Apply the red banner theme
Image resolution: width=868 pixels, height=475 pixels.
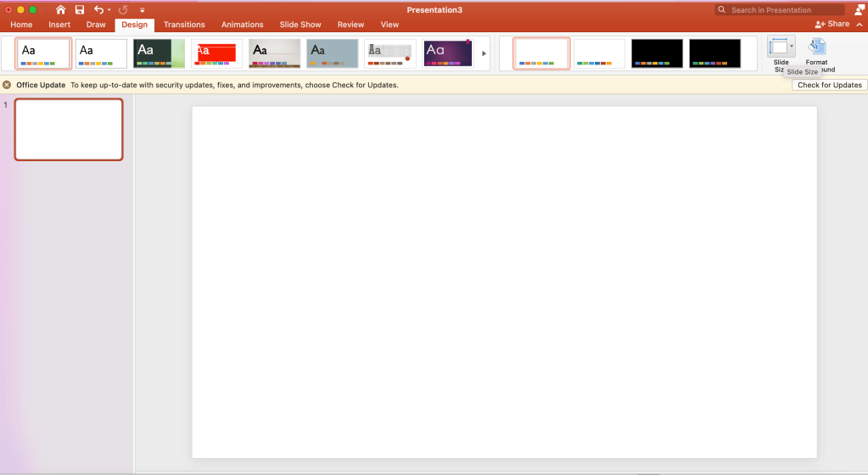[x=216, y=53]
